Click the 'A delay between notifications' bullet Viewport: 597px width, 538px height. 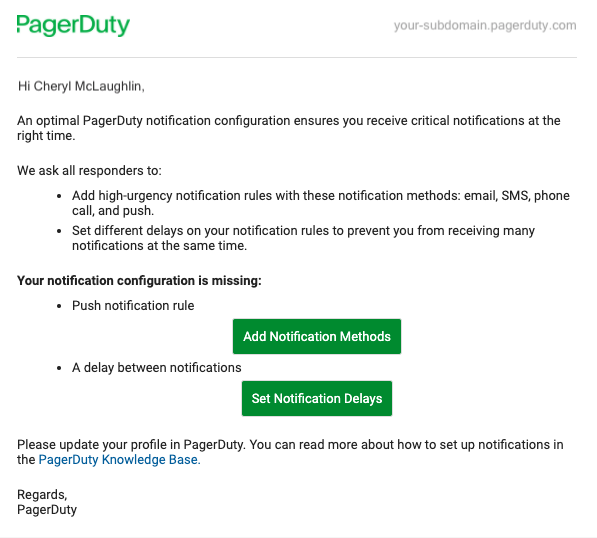click(x=156, y=368)
